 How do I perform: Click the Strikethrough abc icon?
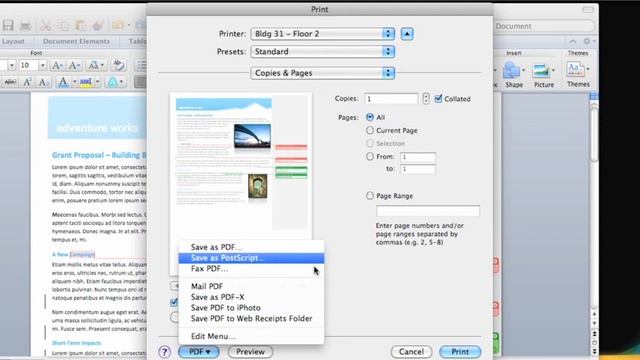(x=10, y=82)
